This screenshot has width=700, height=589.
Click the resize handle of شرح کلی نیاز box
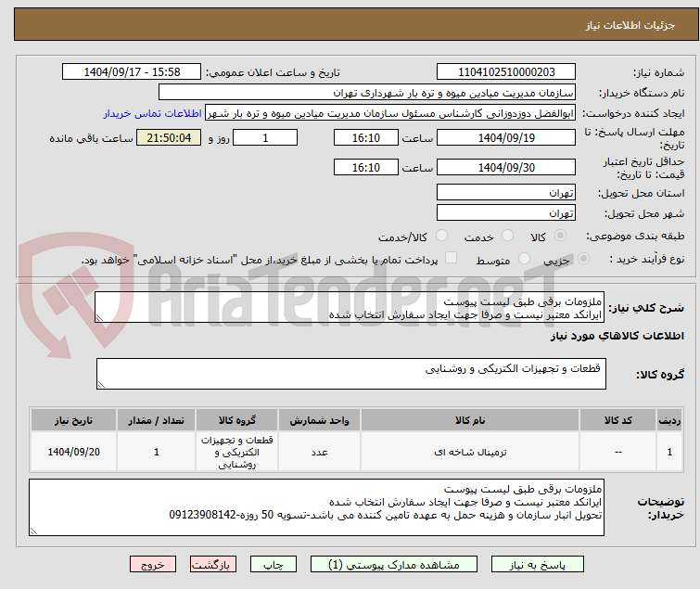(99, 318)
